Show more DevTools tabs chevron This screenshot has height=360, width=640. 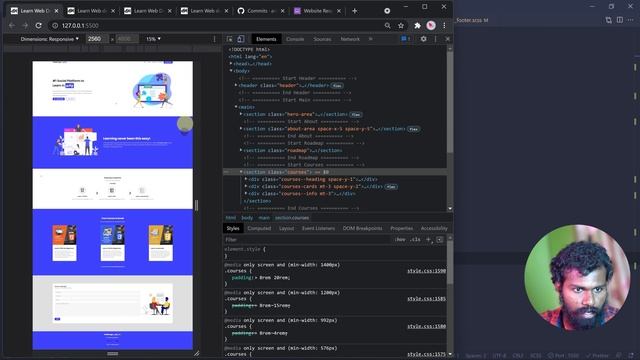coord(371,39)
